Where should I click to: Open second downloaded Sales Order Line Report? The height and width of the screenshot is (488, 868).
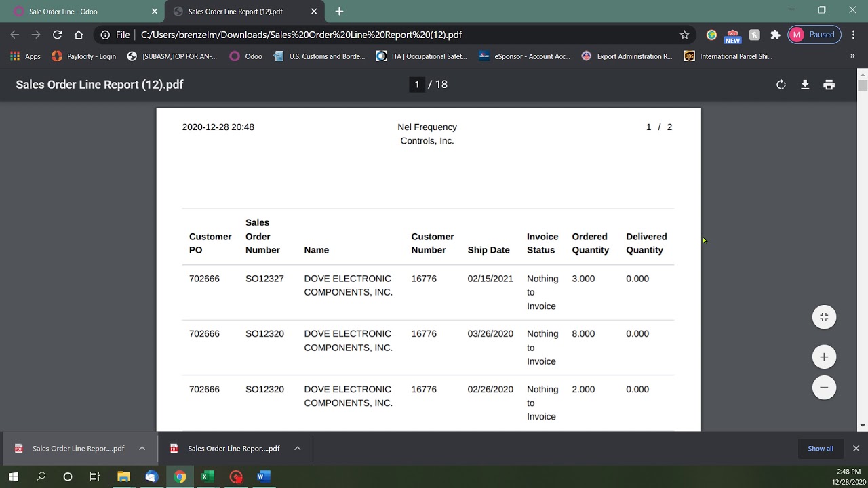pos(226,448)
